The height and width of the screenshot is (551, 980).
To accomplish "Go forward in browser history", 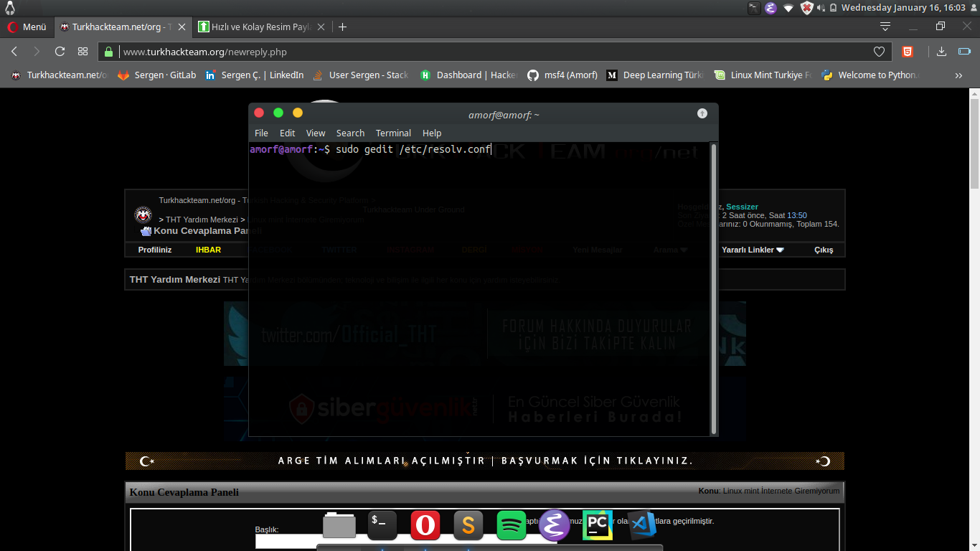I will click(x=37, y=52).
